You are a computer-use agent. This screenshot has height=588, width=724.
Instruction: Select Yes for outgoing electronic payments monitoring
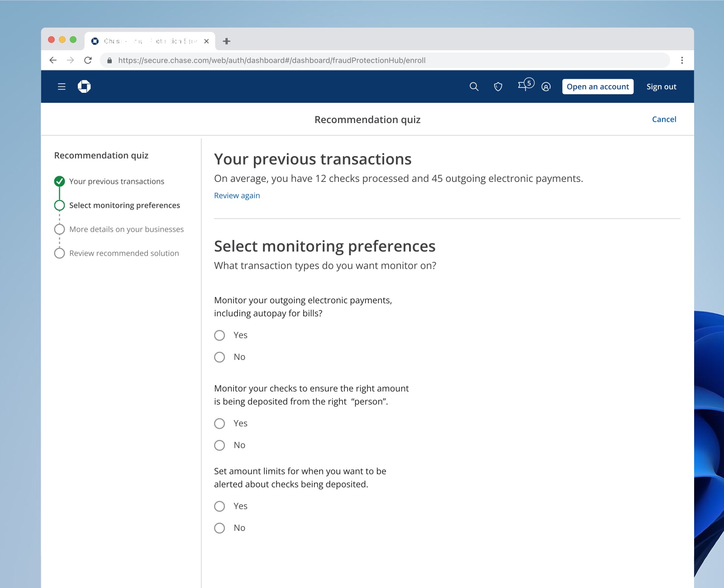(x=219, y=335)
